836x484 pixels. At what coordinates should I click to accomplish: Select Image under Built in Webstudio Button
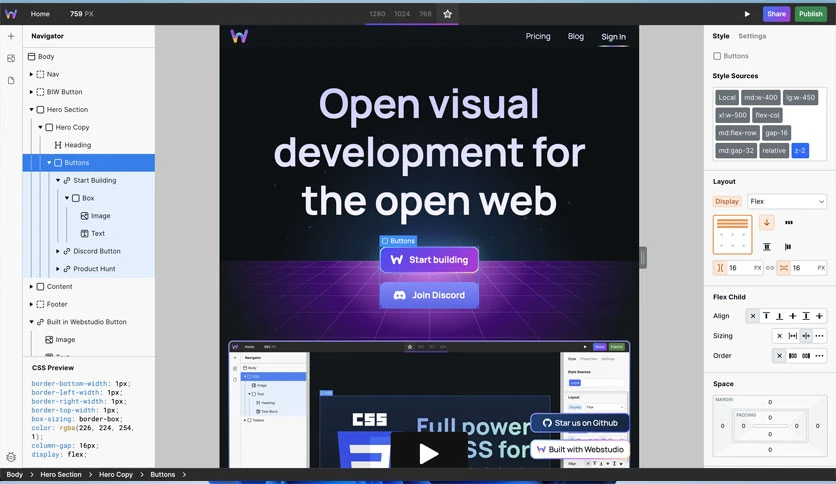tap(60, 340)
